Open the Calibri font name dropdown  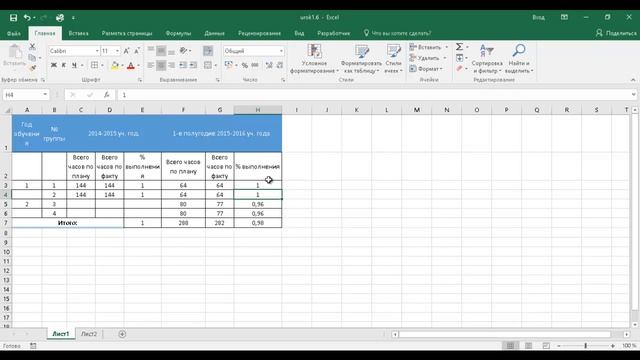click(x=97, y=51)
